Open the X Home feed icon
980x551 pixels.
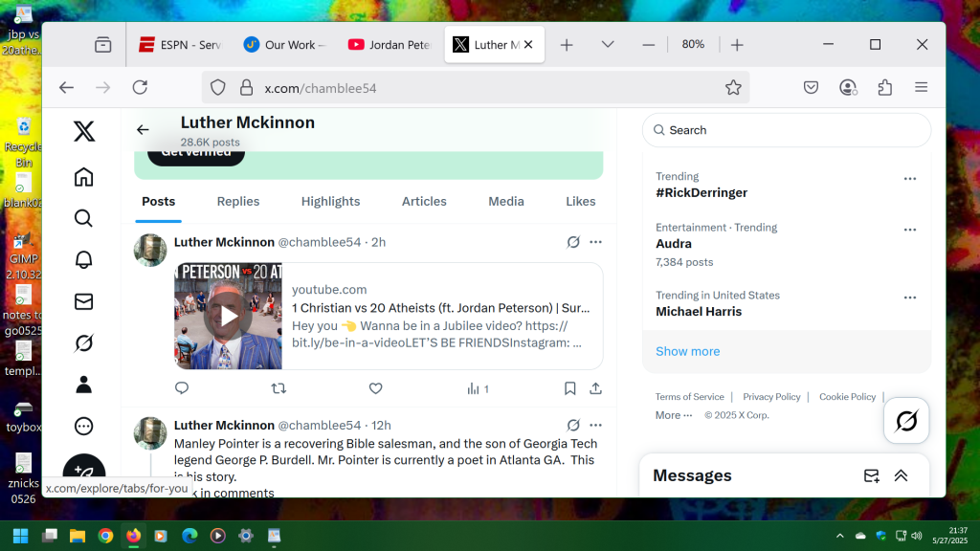coord(84,177)
